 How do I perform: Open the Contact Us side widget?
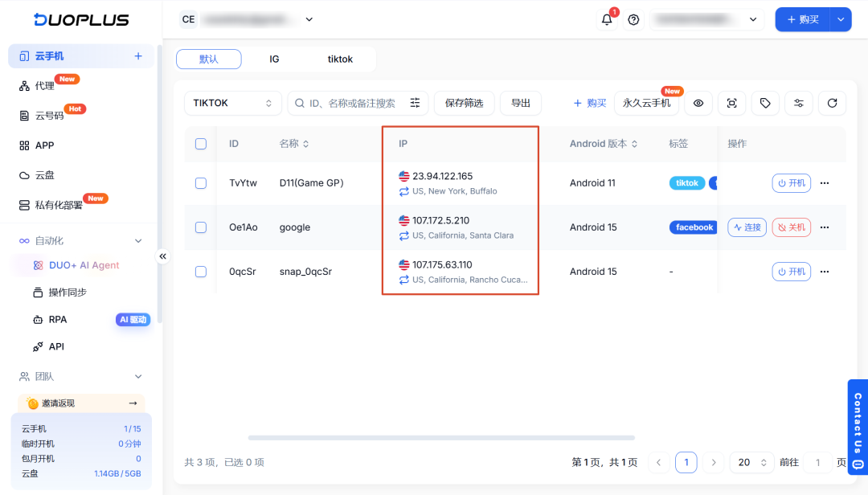click(858, 427)
